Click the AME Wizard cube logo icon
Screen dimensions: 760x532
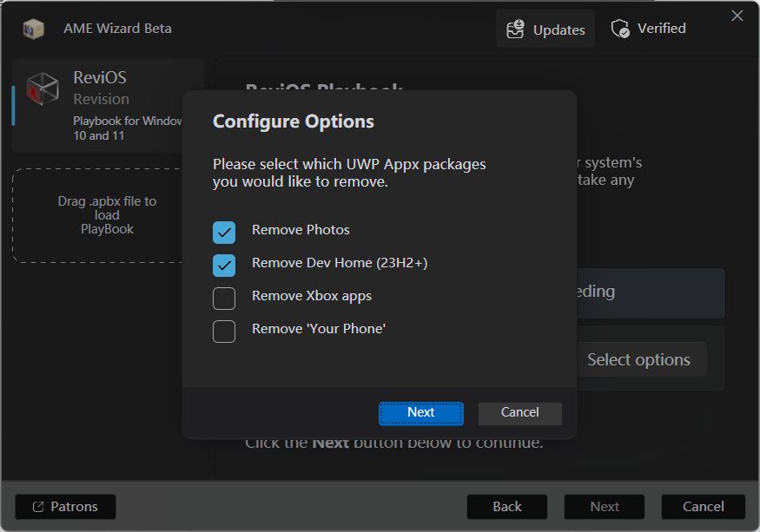pyautogui.click(x=34, y=29)
